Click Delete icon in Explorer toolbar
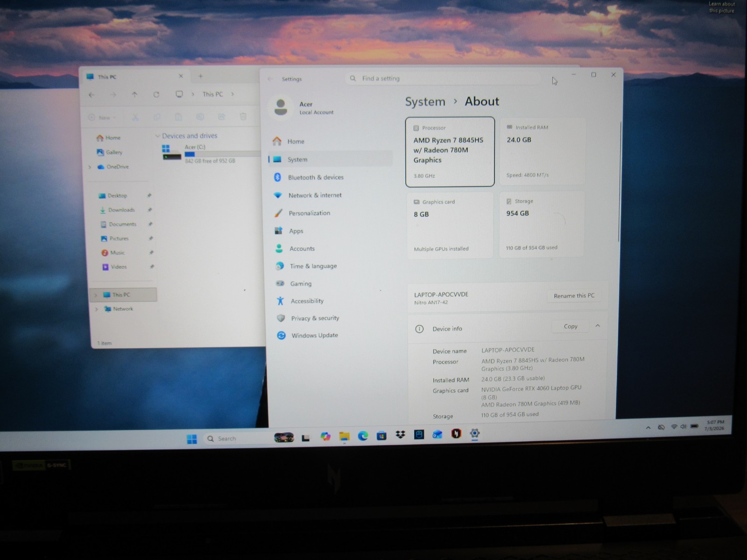Image resolution: width=747 pixels, height=560 pixels. point(243,117)
